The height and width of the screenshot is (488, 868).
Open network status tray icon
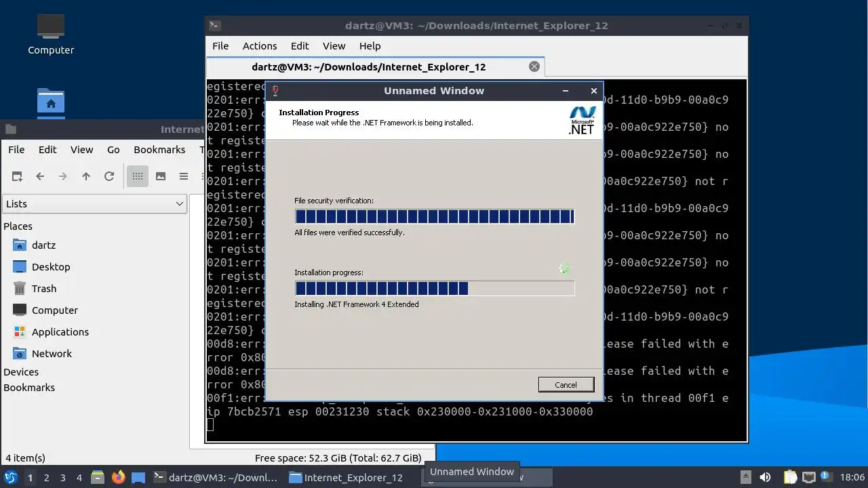808,477
